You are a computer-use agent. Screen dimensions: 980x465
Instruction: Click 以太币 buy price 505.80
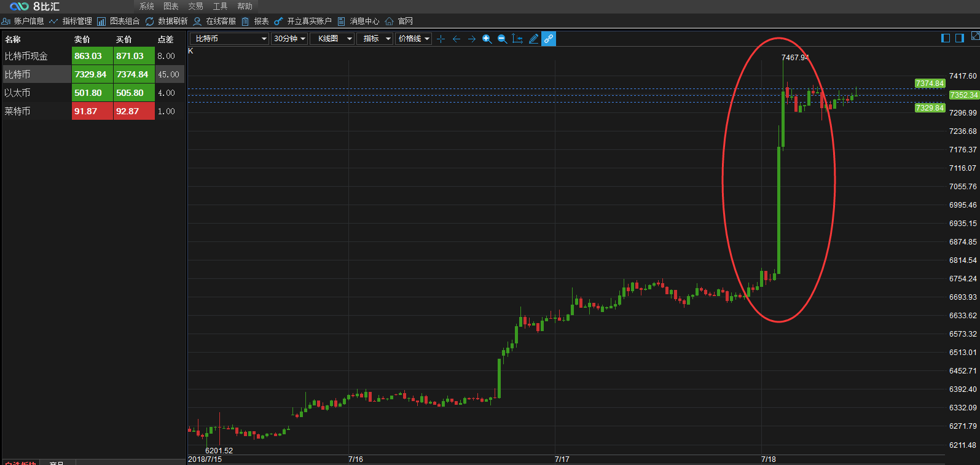[134, 93]
